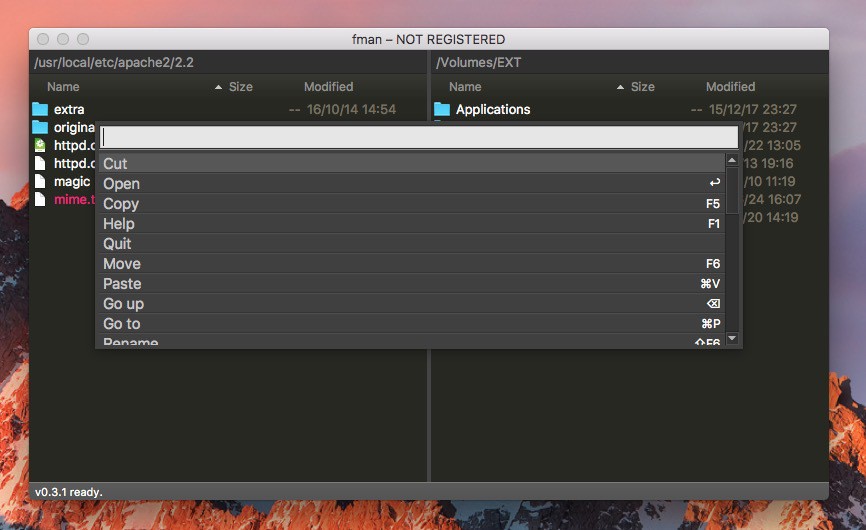Image resolution: width=866 pixels, height=530 pixels.
Task: Sort left pane by Modified header
Action: [x=329, y=87]
